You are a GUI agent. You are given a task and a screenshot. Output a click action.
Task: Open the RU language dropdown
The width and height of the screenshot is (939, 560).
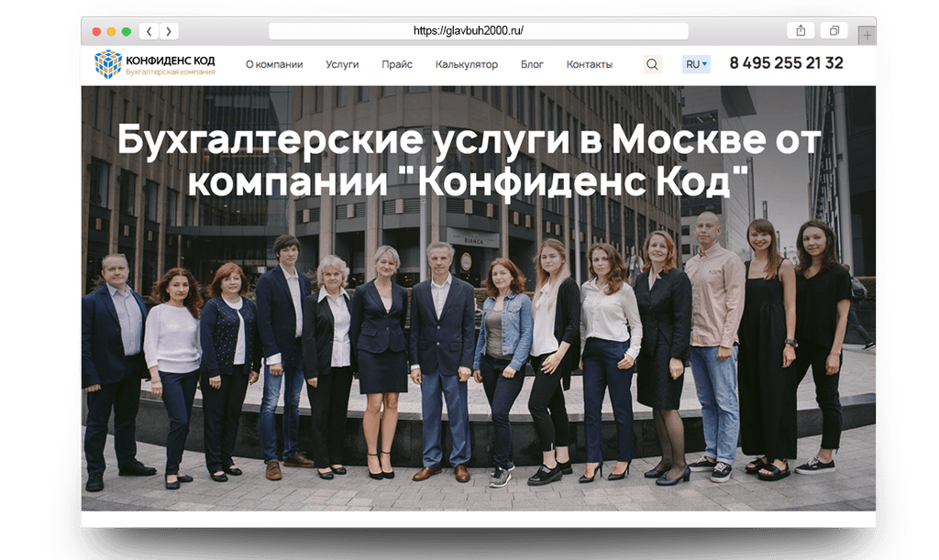pos(696,64)
